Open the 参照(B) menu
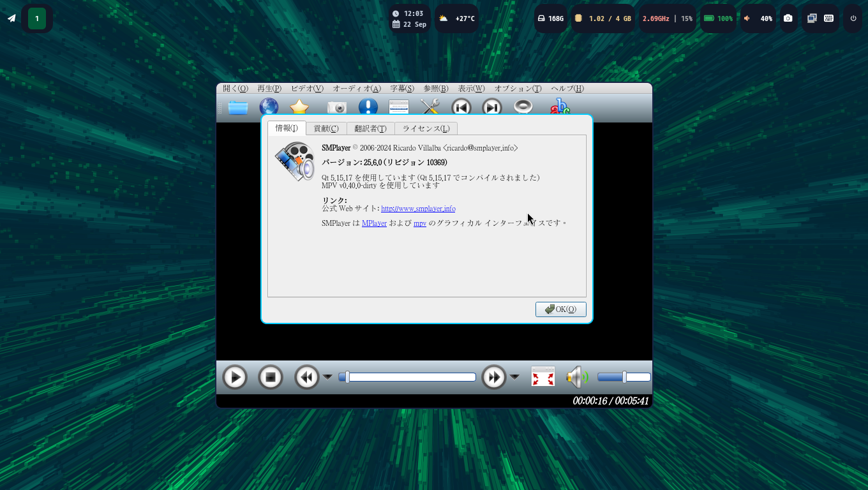Screen dimensions: 868x490 (x=436, y=89)
